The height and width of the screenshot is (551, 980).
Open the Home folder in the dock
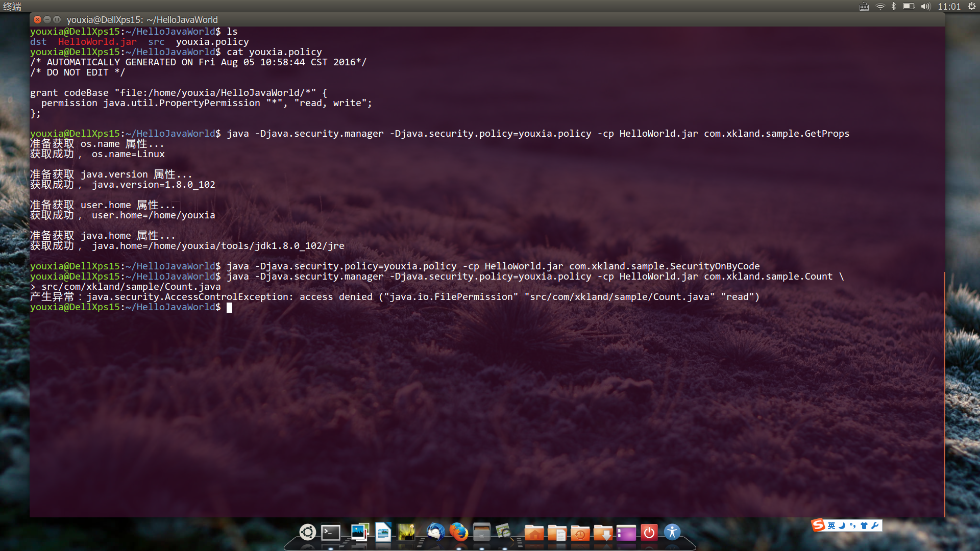[534, 533]
